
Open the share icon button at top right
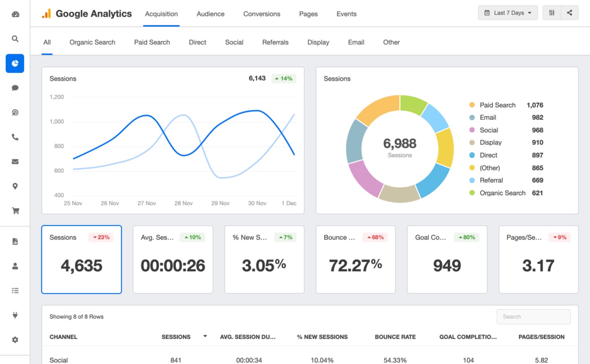tap(570, 13)
